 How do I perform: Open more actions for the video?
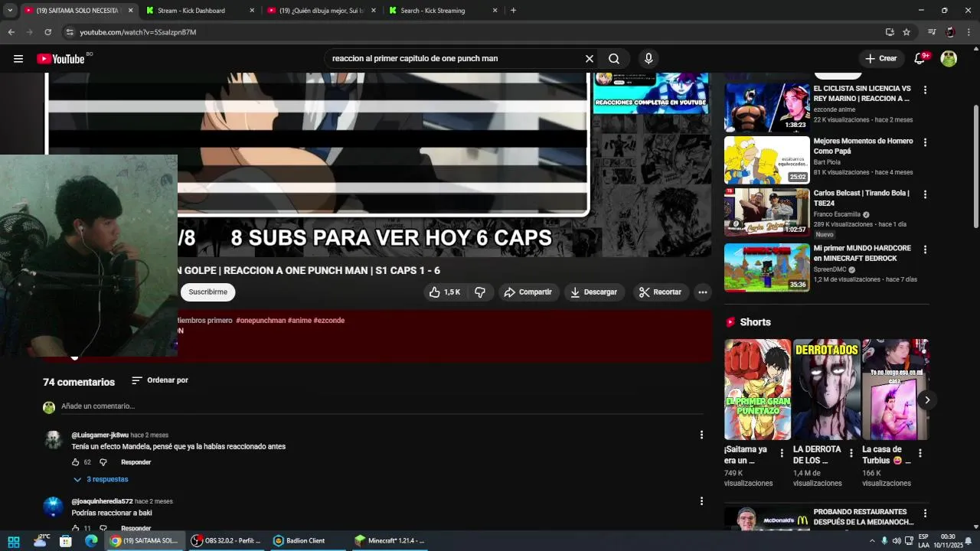(x=703, y=292)
